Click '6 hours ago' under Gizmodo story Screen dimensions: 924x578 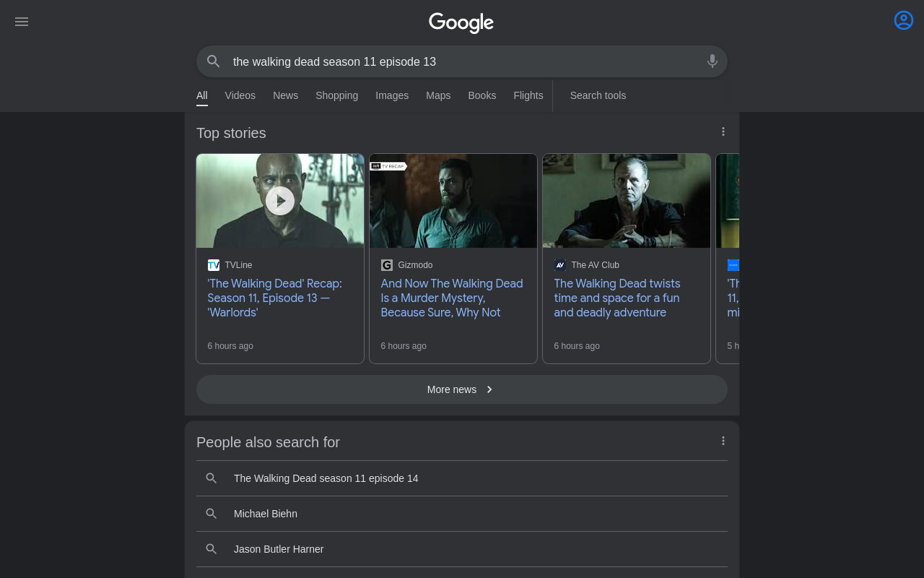(404, 346)
